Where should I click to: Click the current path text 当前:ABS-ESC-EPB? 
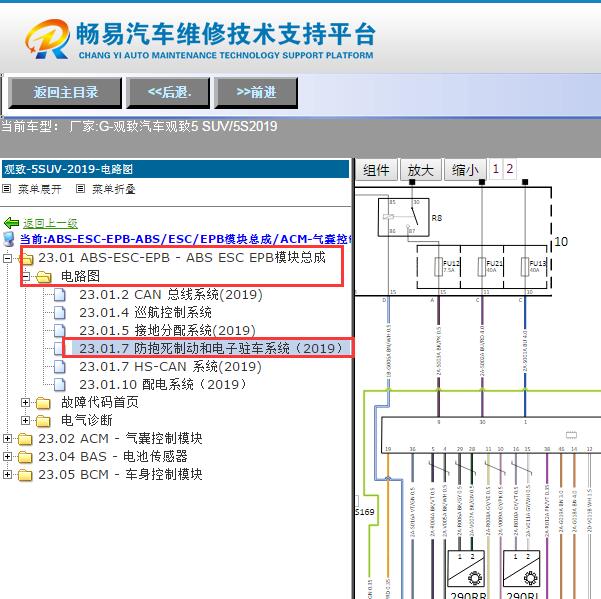pos(186,239)
